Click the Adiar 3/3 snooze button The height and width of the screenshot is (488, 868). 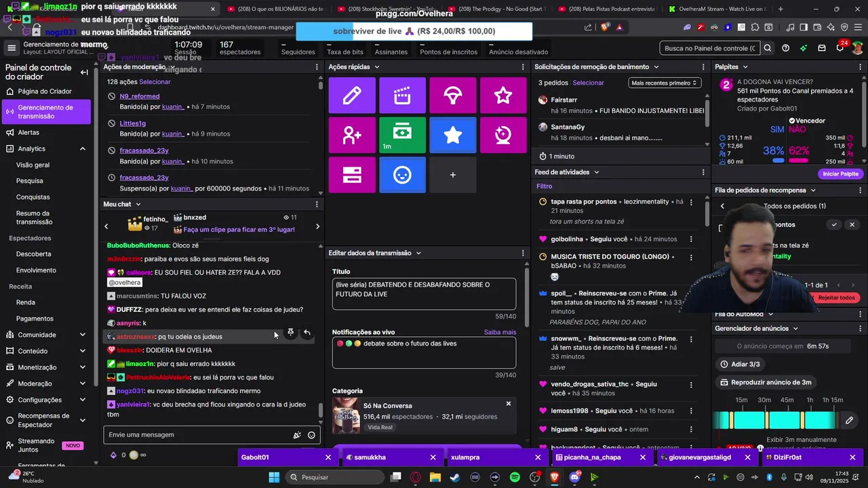point(739,365)
